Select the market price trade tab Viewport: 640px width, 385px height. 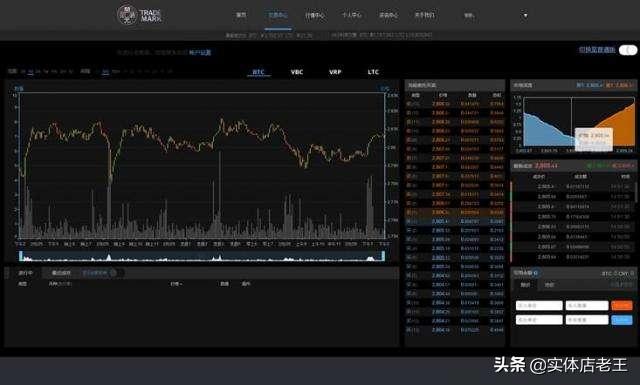point(549,285)
